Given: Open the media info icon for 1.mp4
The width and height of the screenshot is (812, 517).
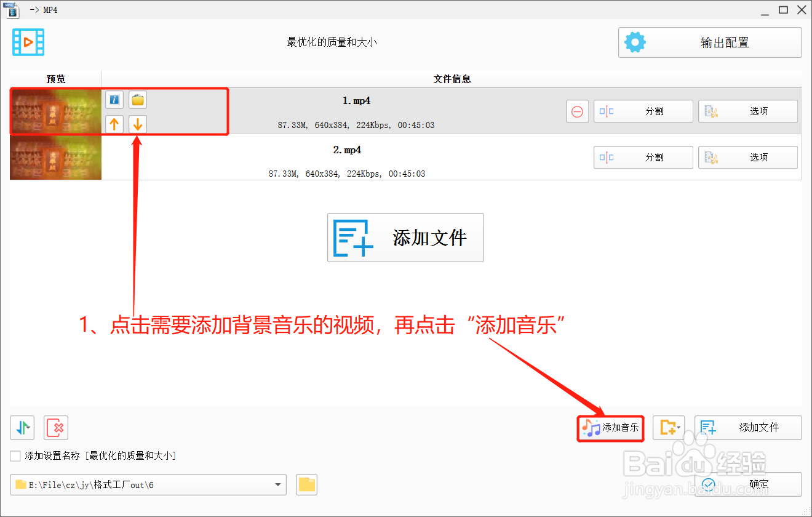Looking at the screenshot, I should (114, 100).
